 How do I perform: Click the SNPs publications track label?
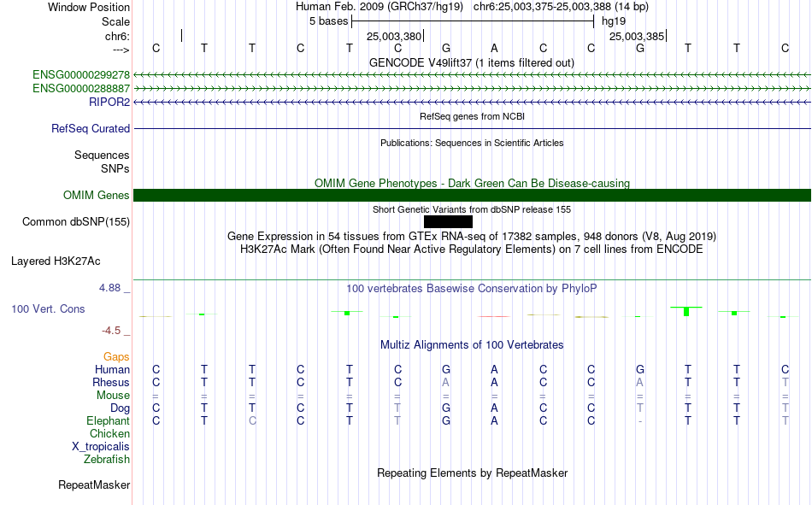(x=115, y=168)
